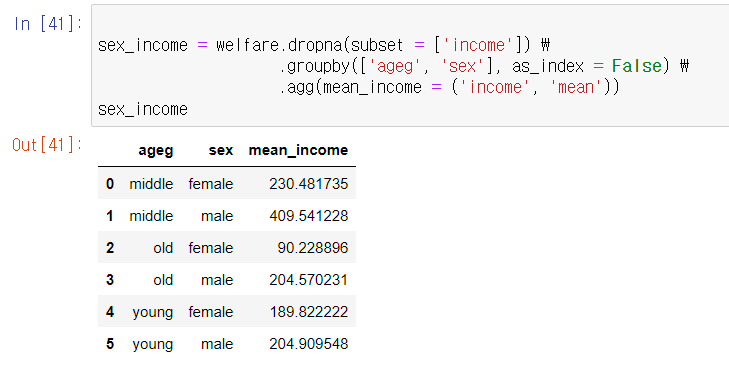
Task: Click the sex column header
Action: [x=221, y=150]
